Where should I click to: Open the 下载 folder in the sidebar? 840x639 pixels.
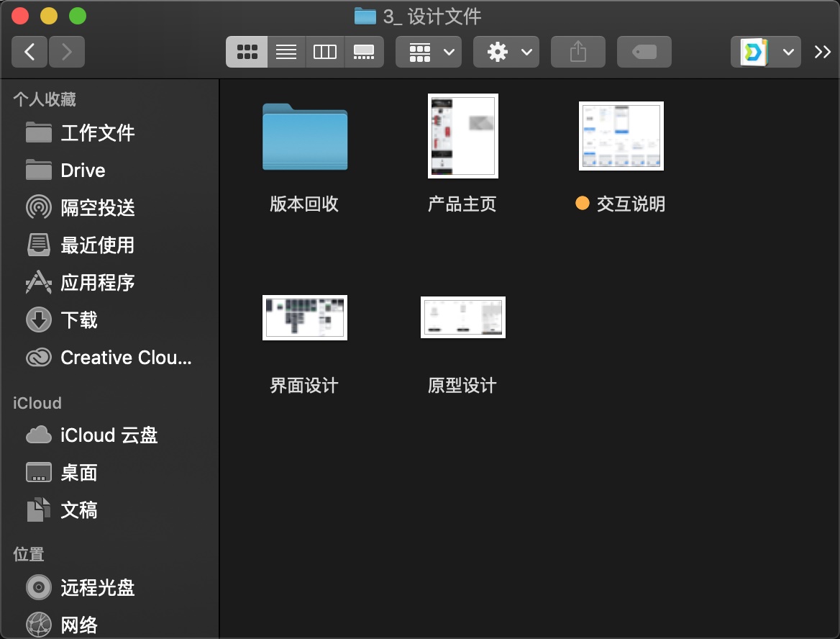coord(78,319)
